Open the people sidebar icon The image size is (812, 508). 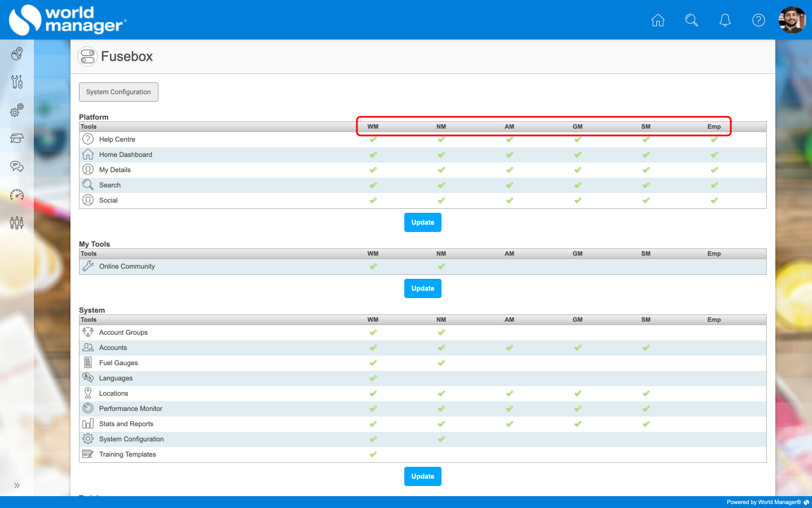(x=17, y=223)
